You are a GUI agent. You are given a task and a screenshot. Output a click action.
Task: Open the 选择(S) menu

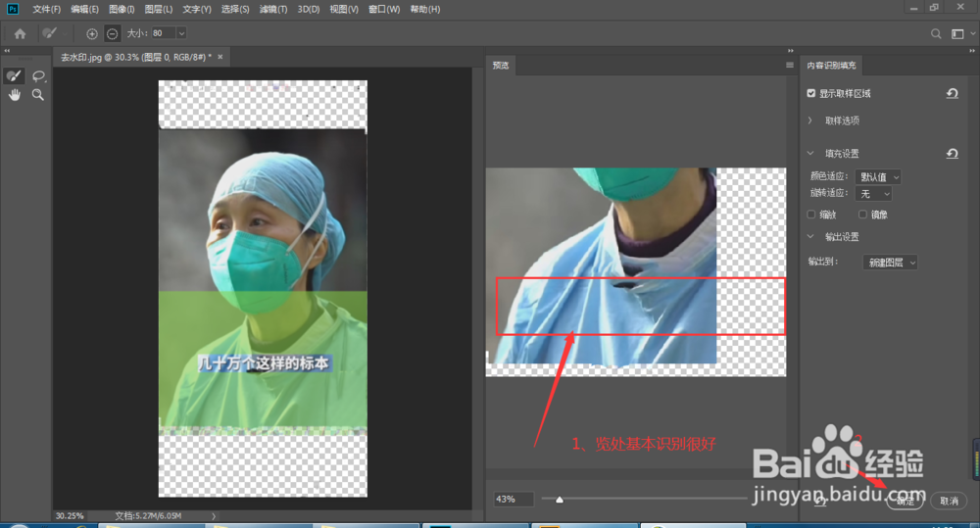click(x=235, y=9)
